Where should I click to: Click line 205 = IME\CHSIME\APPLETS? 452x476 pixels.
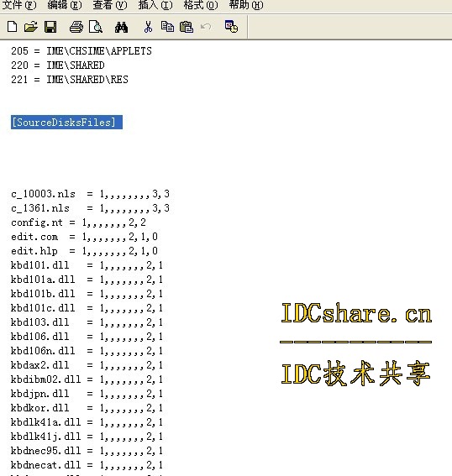tap(81, 51)
